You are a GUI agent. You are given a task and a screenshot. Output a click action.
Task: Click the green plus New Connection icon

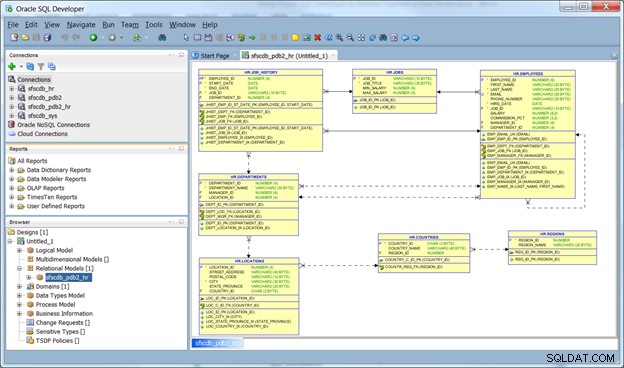12,66
